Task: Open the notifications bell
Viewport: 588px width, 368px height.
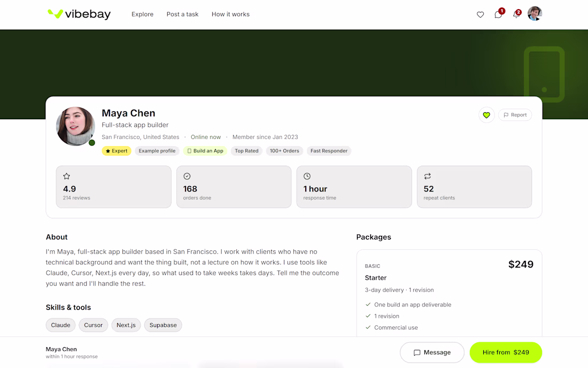Action: tap(516, 14)
